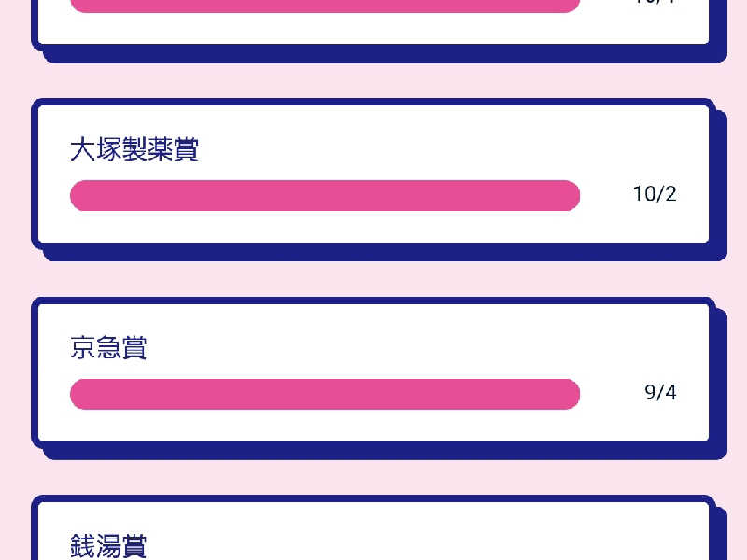Select the 10/2 score label
The height and width of the screenshot is (560, 747).
[654, 194]
